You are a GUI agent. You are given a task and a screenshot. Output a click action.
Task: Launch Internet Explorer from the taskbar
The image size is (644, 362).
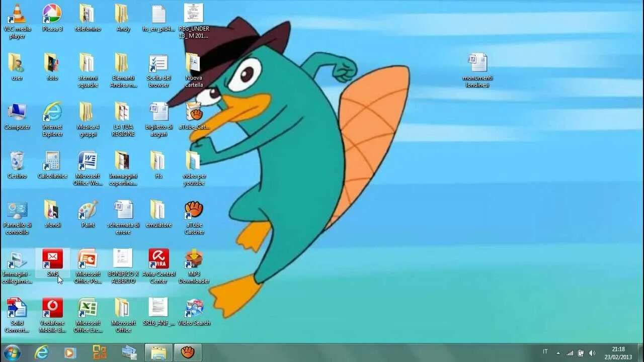(x=41, y=352)
